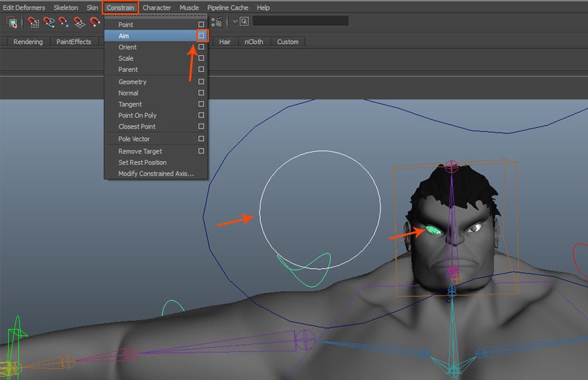Switch to the nCloth shelf tab
The height and width of the screenshot is (380, 588).
[254, 41]
